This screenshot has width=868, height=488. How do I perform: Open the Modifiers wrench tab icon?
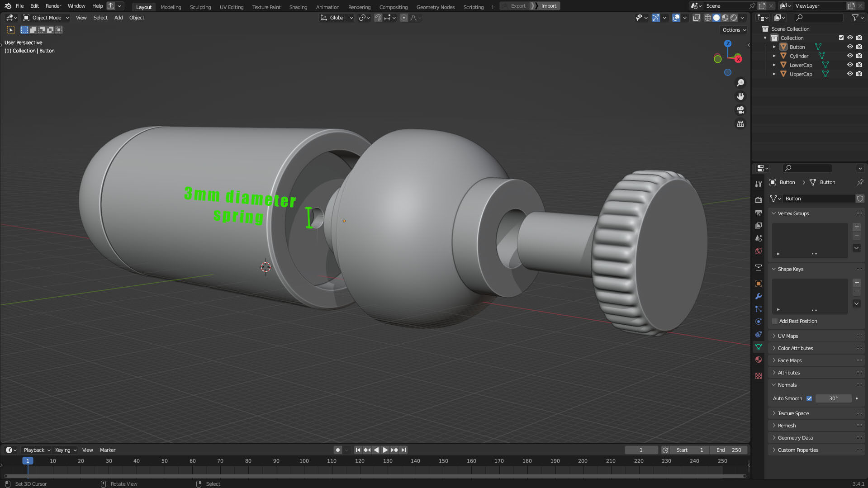(x=759, y=296)
